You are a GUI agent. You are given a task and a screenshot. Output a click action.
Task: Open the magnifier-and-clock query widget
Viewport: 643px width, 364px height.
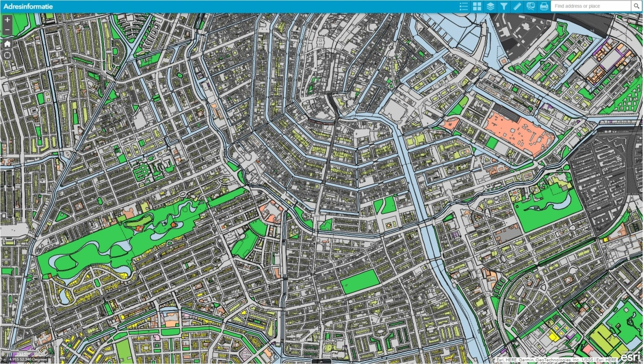tap(530, 6)
